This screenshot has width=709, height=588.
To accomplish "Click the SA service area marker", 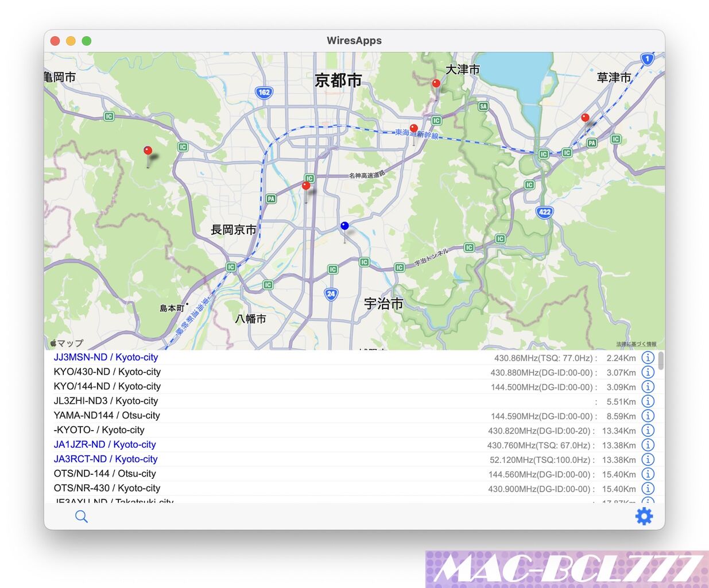I will [483, 106].
